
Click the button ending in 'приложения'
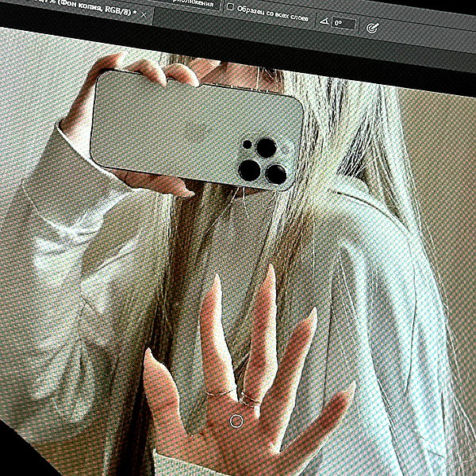(x=194, y=4)
